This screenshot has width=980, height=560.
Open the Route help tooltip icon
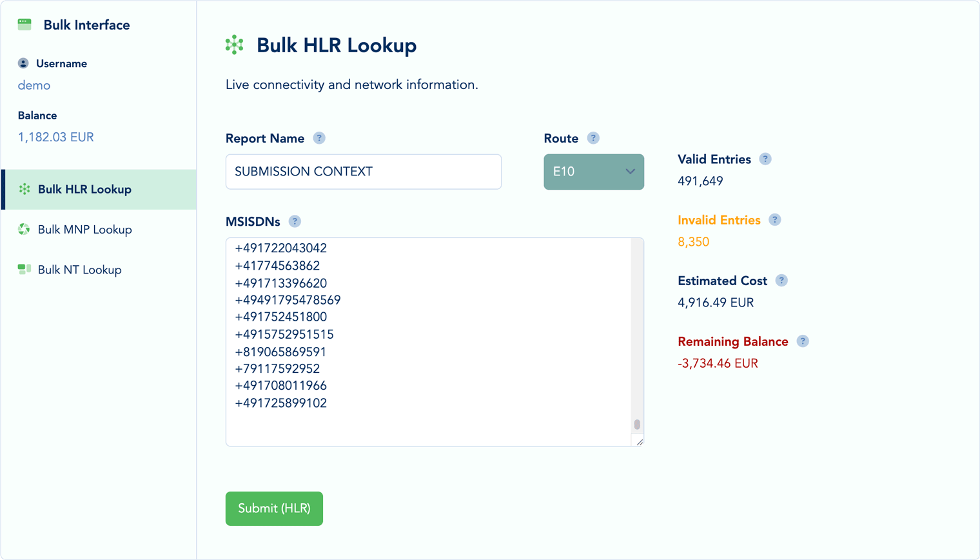(593, 138)
